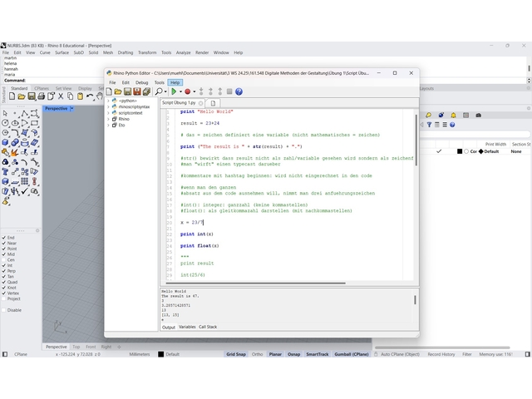
Task: Open the Surface menu in Rhino
Action: coord(62,52)
